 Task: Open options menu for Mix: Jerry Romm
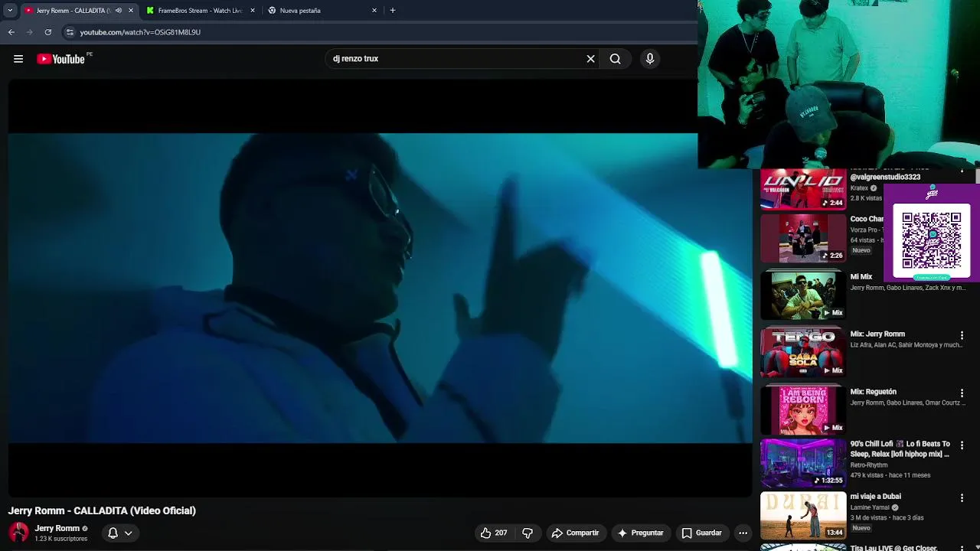tap(962, 336)
